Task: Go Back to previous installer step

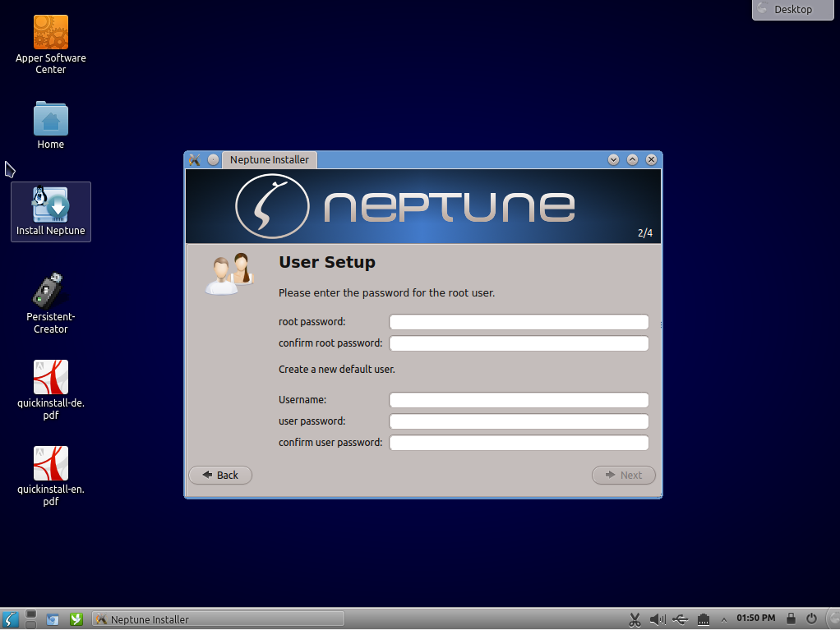Action: 220,475
